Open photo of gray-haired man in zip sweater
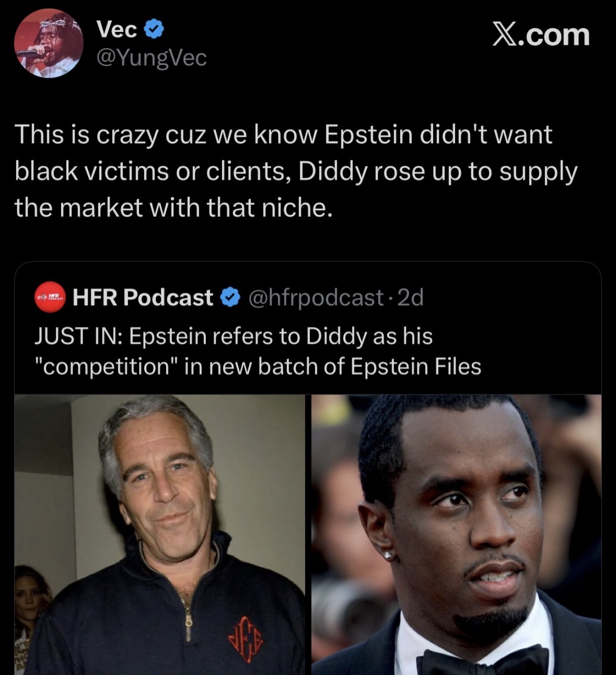 (x=159, y=535)
